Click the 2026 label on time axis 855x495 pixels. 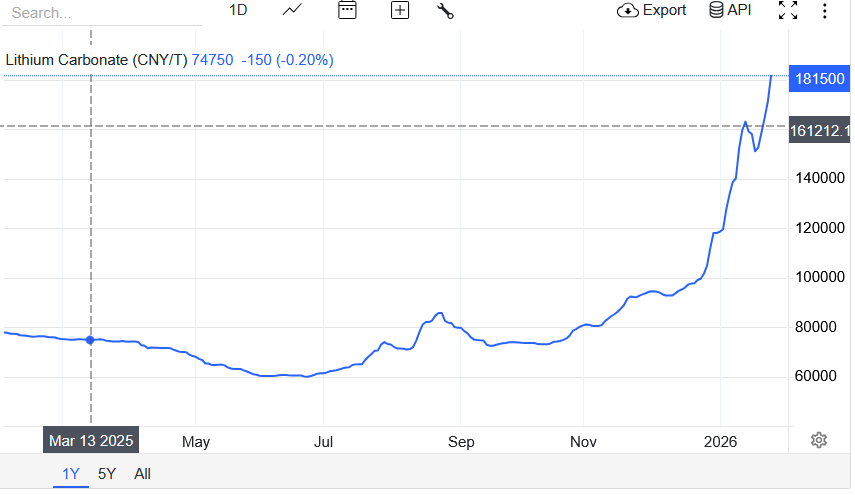click(720, 441)
